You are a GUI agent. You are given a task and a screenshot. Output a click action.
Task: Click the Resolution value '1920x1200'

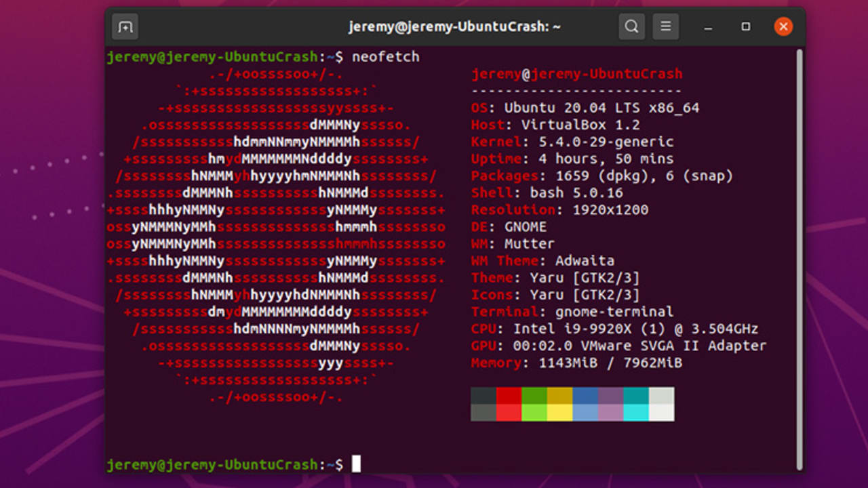610,209
